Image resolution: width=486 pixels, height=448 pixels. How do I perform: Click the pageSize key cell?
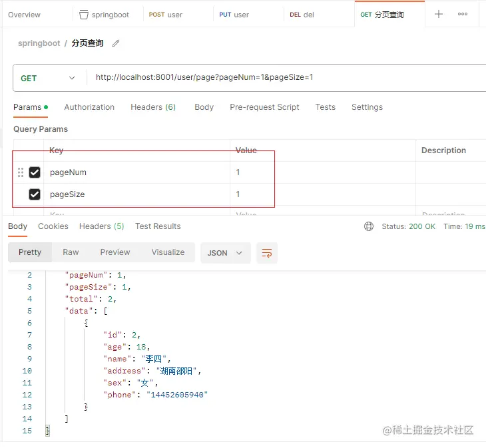click(x=136, y=194)
